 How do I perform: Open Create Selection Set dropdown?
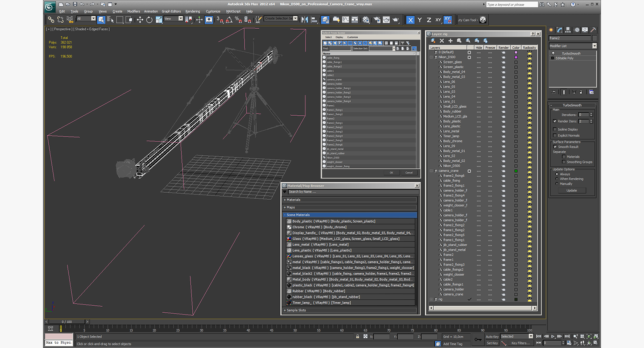(281, 19)
